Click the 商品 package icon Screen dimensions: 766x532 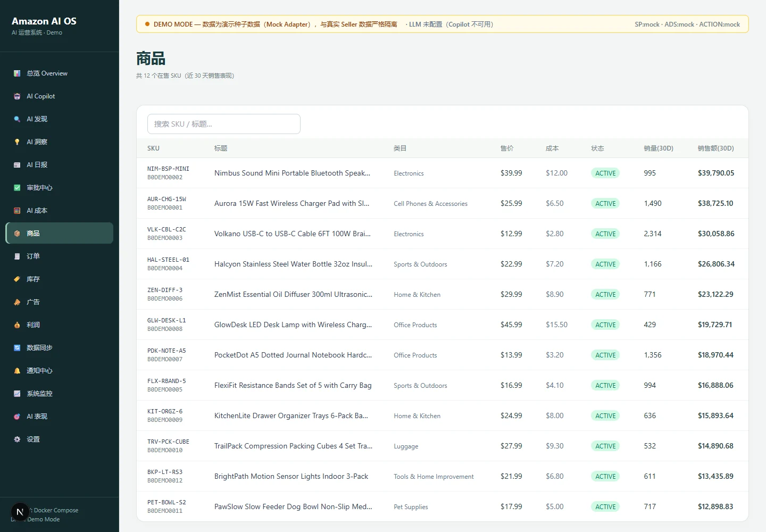(17, 234)
